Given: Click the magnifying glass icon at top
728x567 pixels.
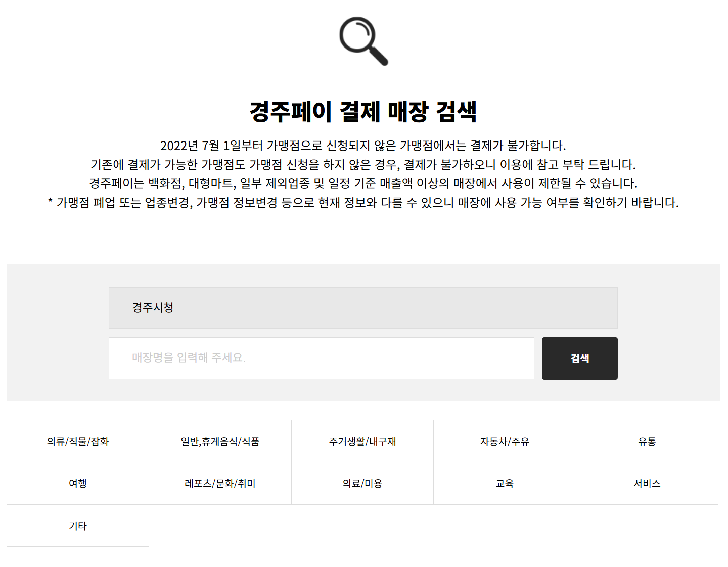Looking at the screenshot, I should point(363,41).
